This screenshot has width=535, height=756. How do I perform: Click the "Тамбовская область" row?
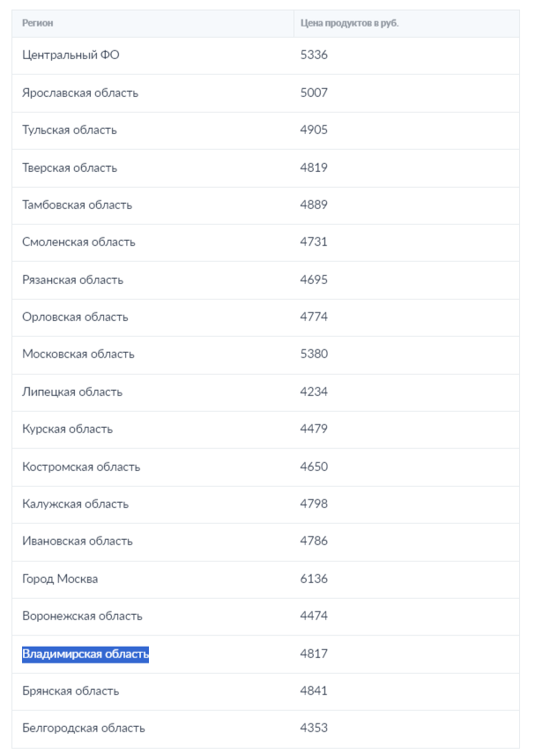tap(77, 205)
